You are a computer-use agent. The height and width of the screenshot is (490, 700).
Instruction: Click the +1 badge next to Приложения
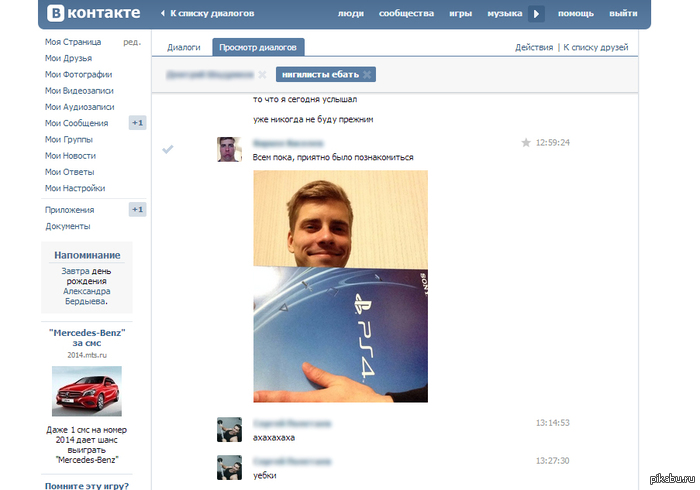pyautogui.click(x=138, y=210)
